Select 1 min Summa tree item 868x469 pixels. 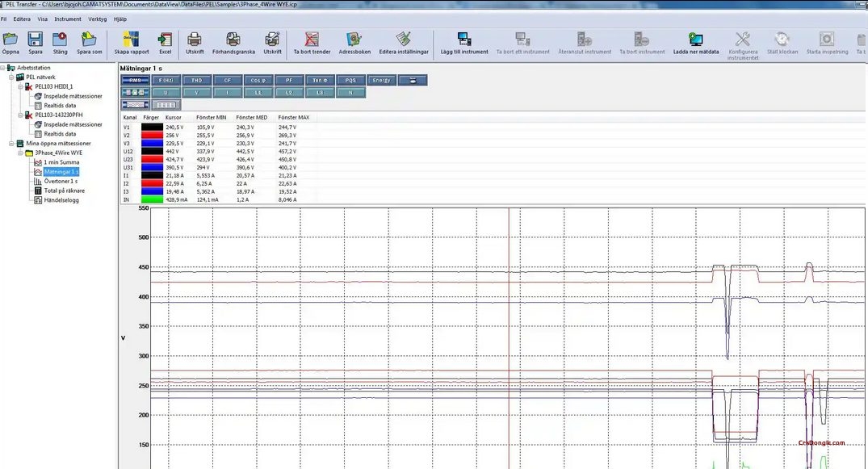[x=61, y=162]
